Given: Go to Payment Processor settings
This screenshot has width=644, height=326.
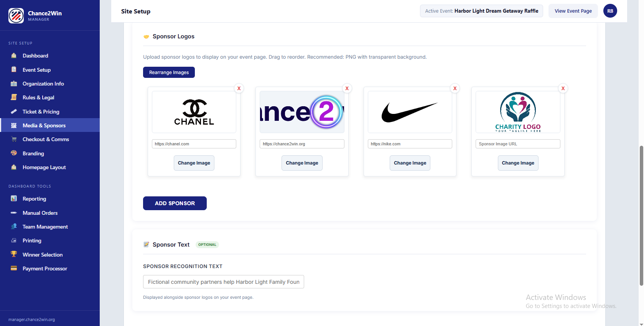Looking at the screenshot, I should tap(50, 268).
